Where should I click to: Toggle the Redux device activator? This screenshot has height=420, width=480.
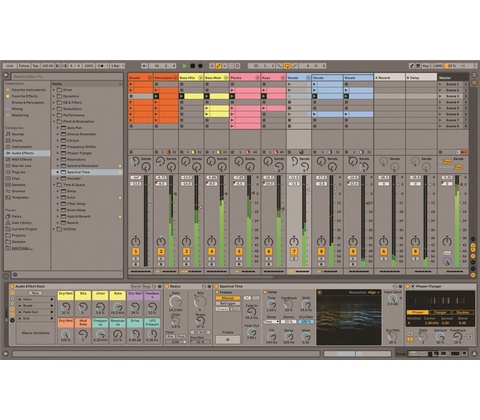(x=167, y=286)
